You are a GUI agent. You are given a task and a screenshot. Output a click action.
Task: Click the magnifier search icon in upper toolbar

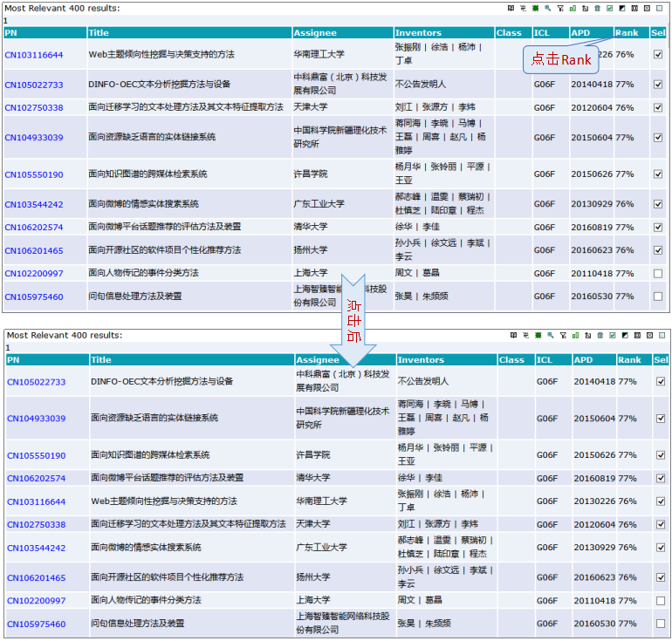click(x=548, y=9)
